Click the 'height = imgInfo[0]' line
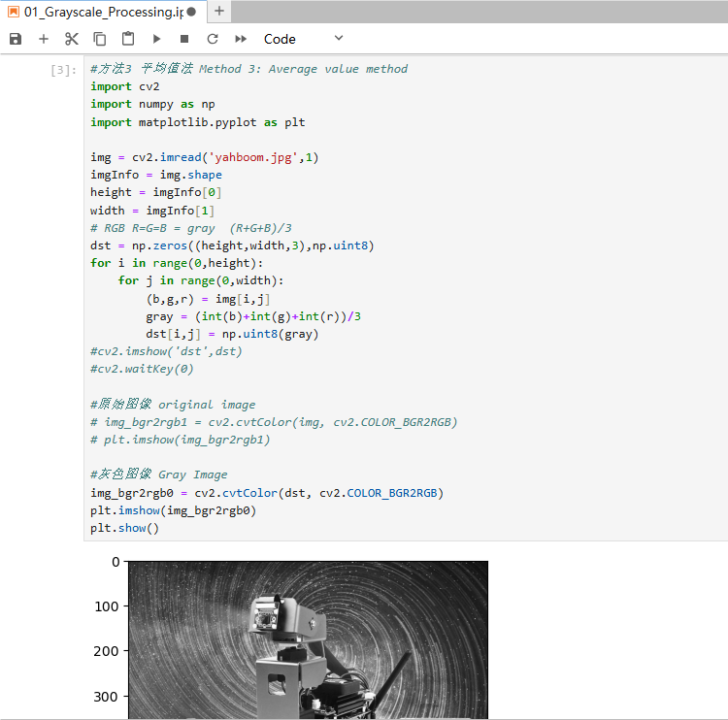The image size is (728, 720). tap(156, 192)
